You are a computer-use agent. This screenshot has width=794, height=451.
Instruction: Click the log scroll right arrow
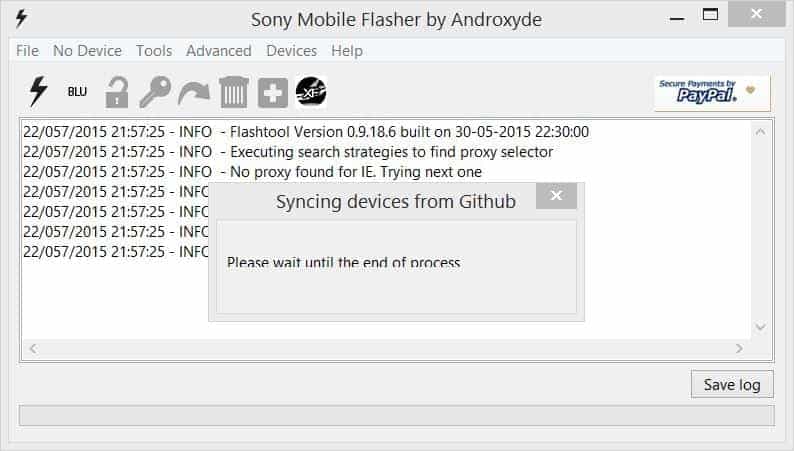coord(739,348)
